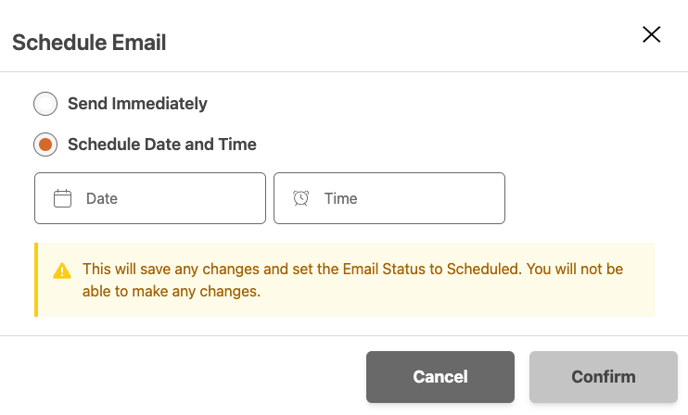
Task: Click the Send Immediately label text
Action: [137, 104]
